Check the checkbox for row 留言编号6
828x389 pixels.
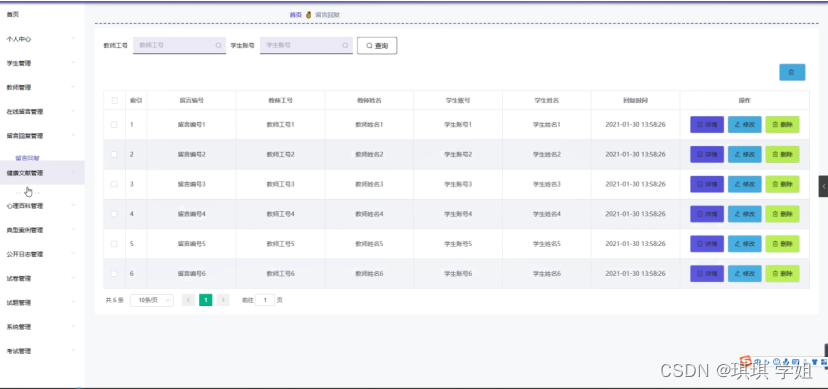point(114,273)
